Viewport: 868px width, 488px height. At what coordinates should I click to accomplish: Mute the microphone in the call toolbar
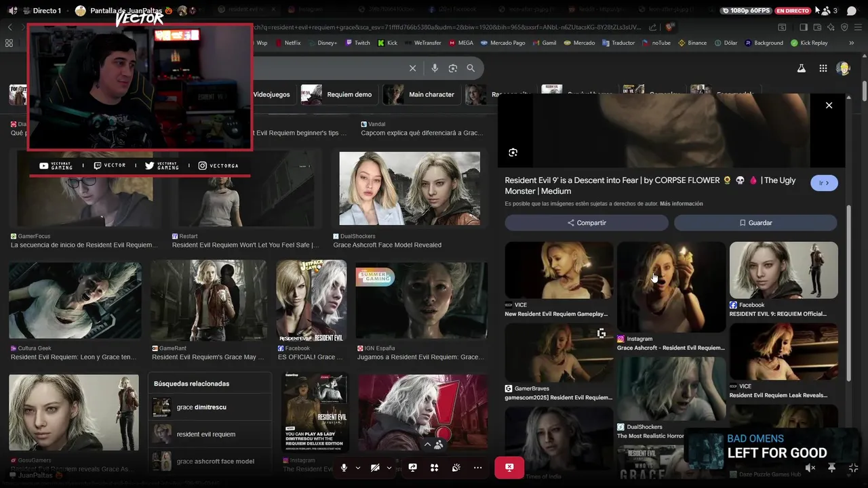click(344, 468)
